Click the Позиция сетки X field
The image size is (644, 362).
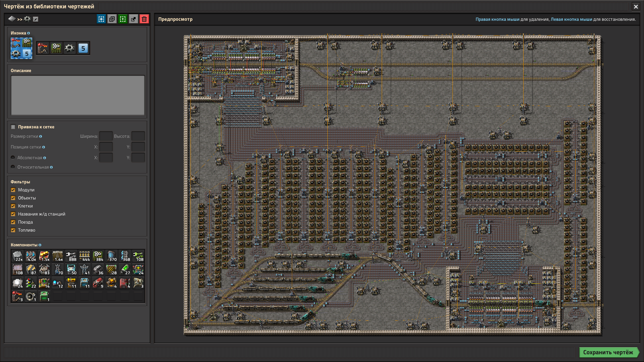[x=106, y=147]
